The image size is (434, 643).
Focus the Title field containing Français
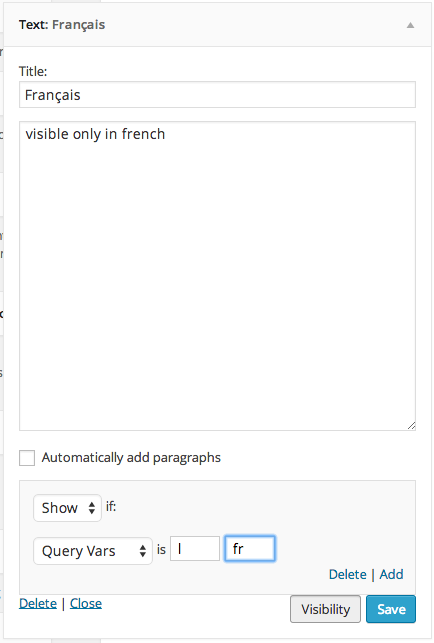click(x=217, y=95)
